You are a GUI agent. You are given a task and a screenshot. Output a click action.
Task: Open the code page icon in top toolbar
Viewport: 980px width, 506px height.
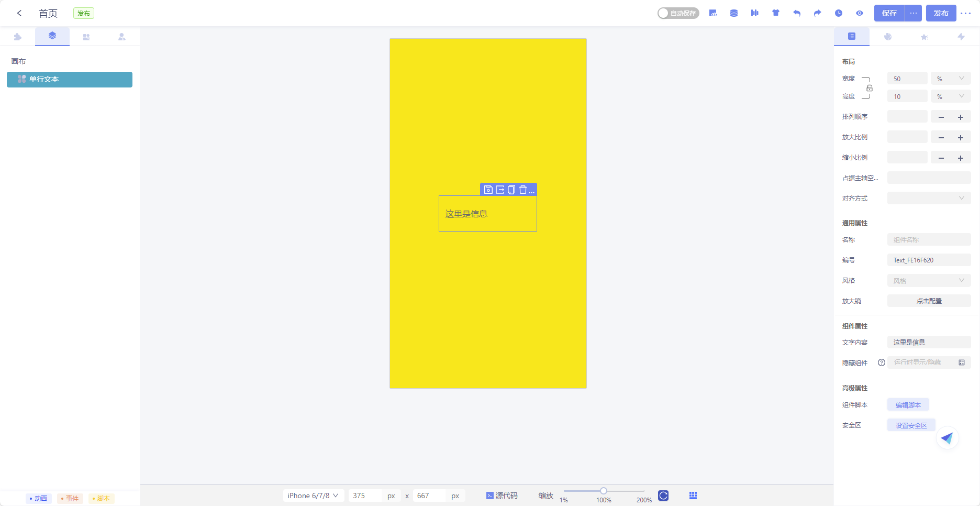click(713, 13)
